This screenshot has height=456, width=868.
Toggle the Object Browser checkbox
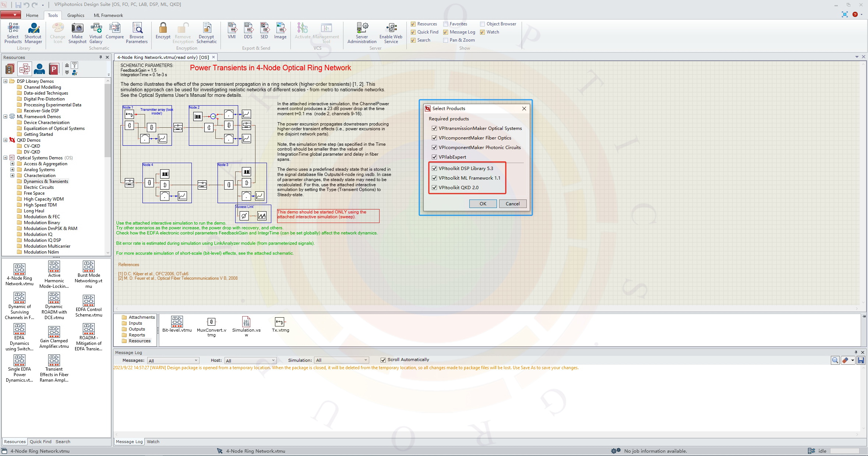pos(482,24)
